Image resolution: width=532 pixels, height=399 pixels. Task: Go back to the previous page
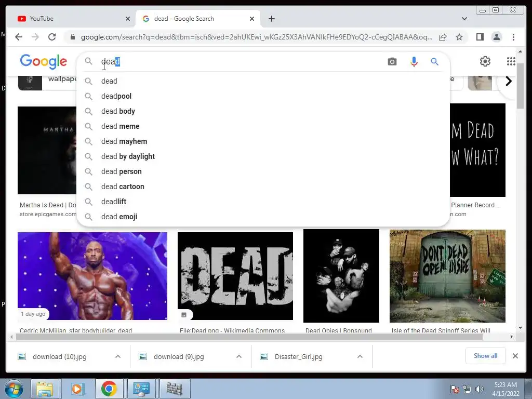pos(19,37)
